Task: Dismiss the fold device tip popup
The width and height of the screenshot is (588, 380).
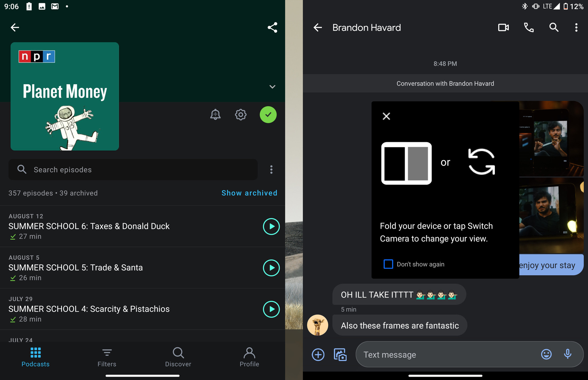Action: tap(386, 116)
